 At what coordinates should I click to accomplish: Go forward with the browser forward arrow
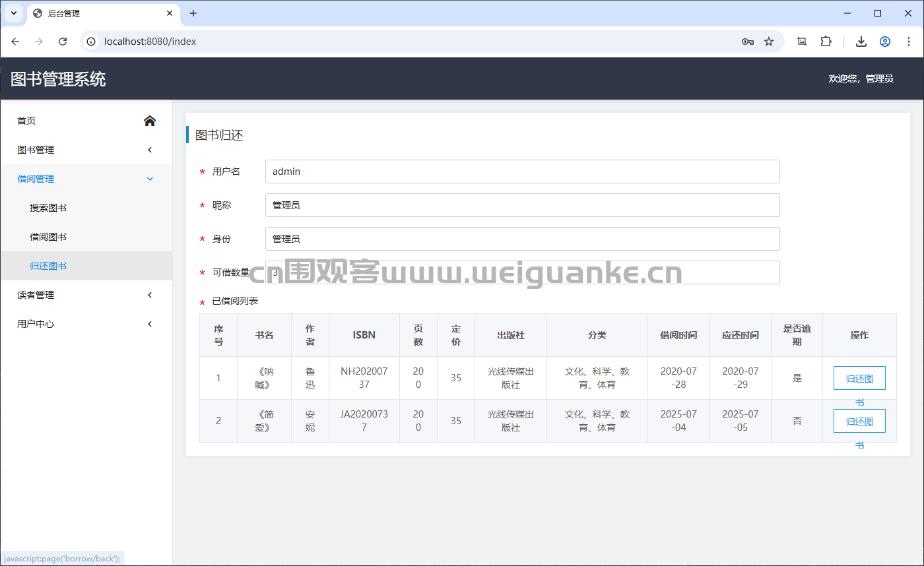(x=39, y=42)
